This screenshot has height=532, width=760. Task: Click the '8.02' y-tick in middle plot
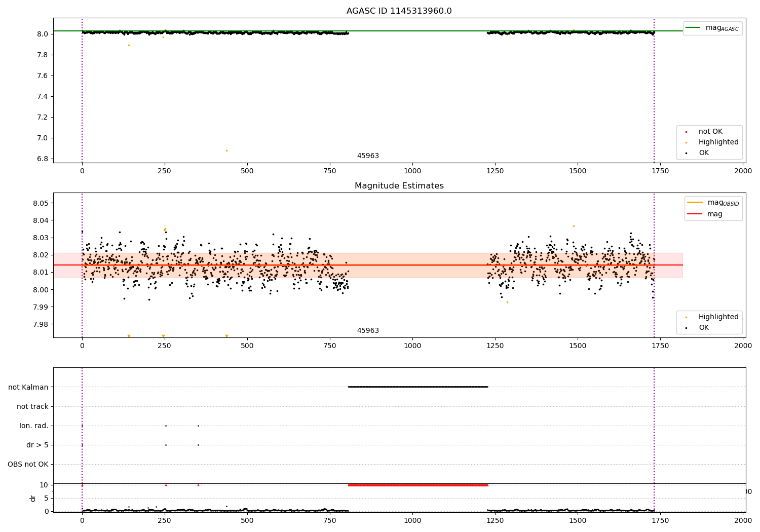tap(41, 255)
